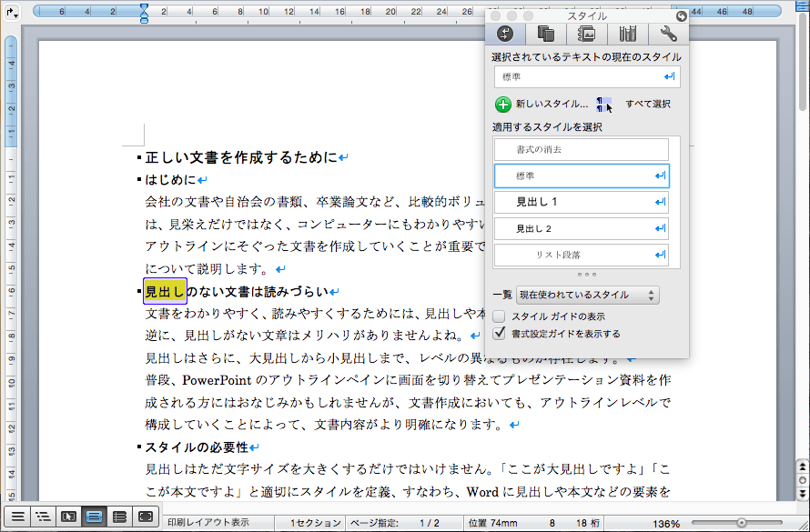Open the Scrapbook tab in toolbox
This screenshot has width=810, height=532.
[x=586, y=34]
